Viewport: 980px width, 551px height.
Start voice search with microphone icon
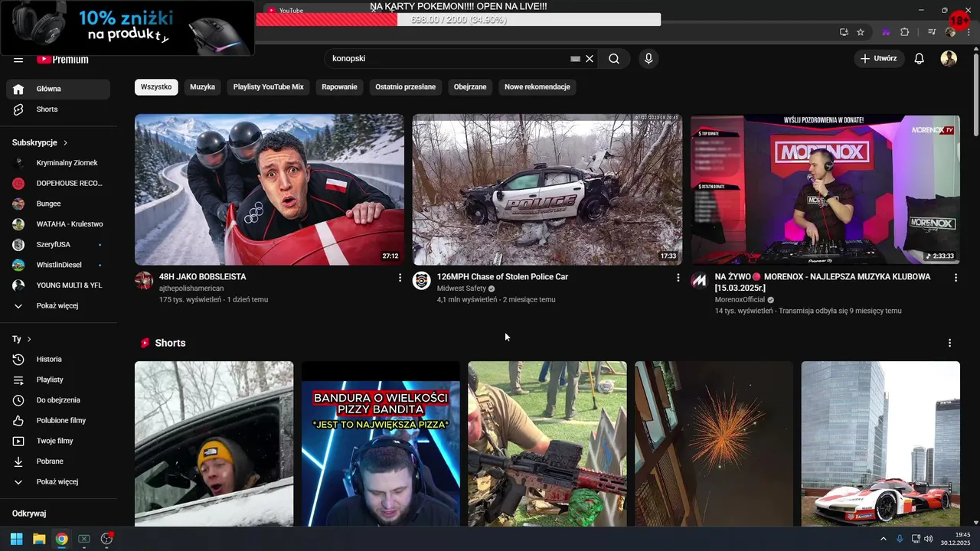coord(648,59)
